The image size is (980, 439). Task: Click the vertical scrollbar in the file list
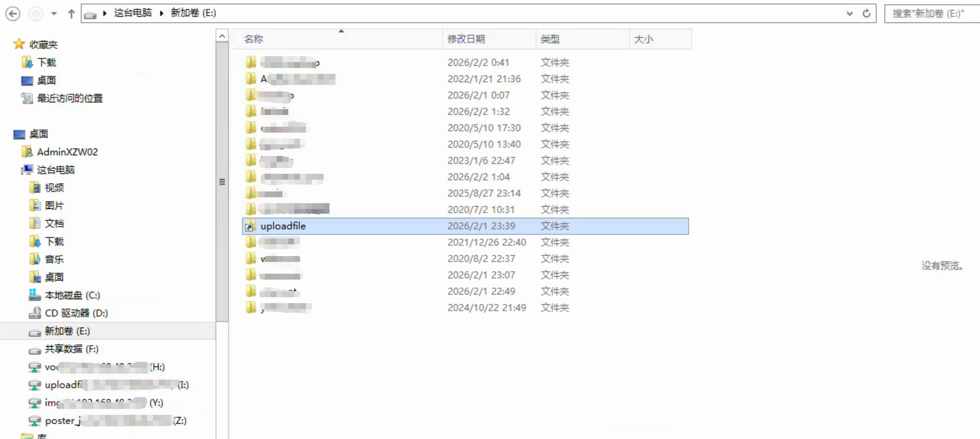point(222,182)
